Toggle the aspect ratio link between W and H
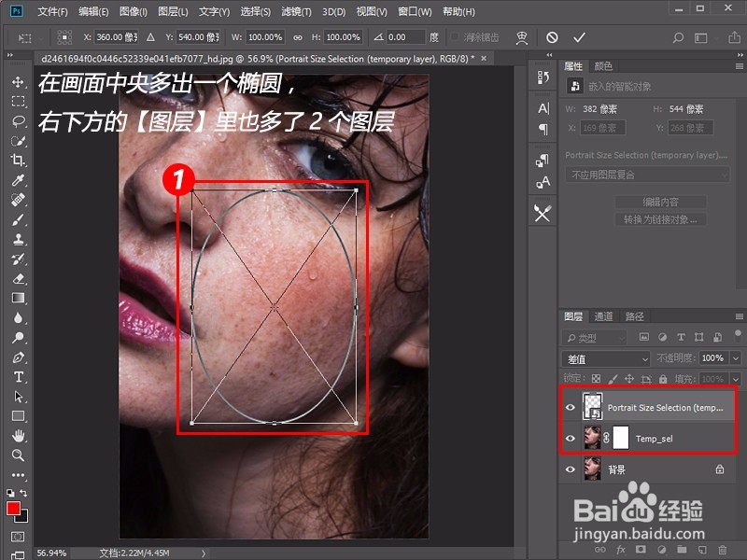Image resolution: width=747 pixels, height=560 pixels. 298,37
